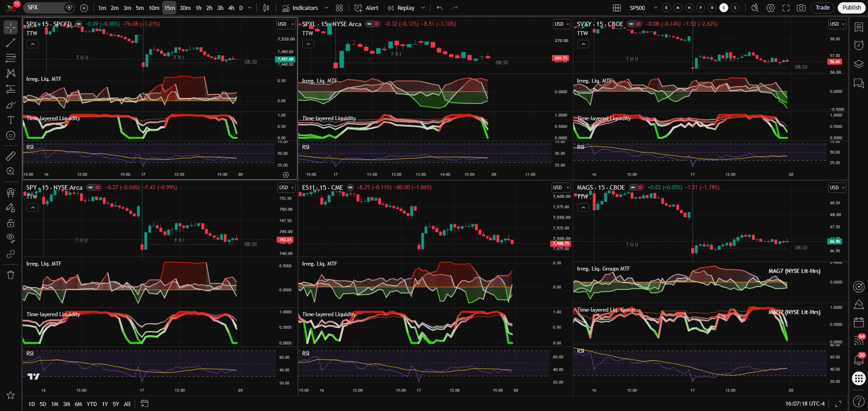Image resolution: width=868 pixels, height=411 pixels.
Task: Activate the ruler measure tool
Action: 10,156
